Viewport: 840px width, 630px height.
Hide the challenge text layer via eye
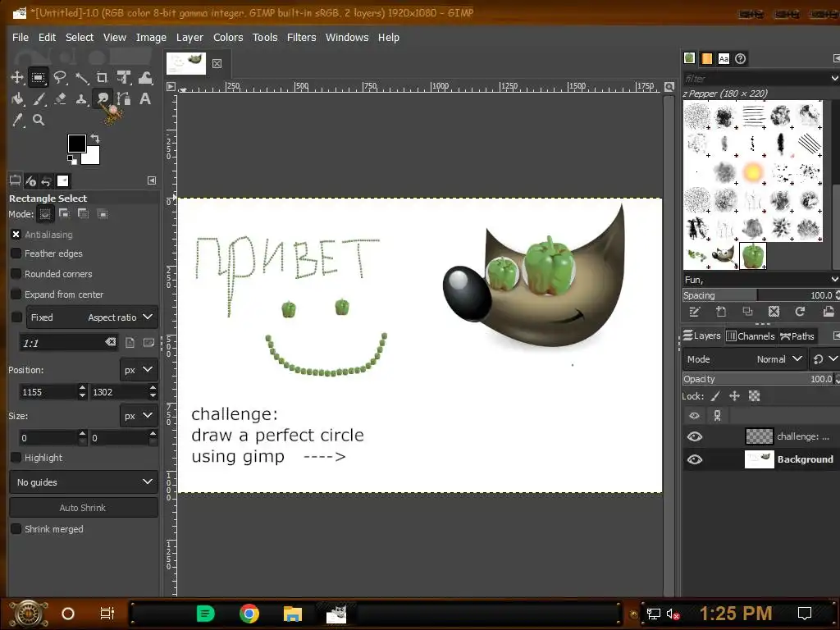695,436
